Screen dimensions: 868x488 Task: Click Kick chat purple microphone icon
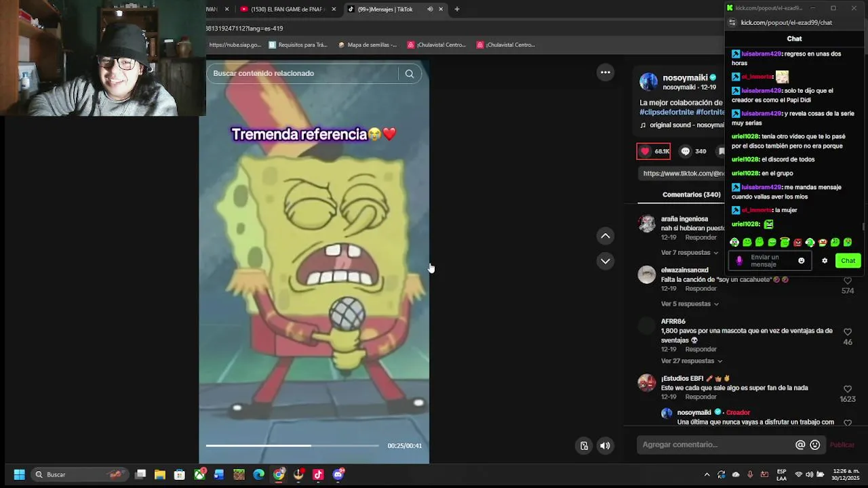tap(739, 261)
